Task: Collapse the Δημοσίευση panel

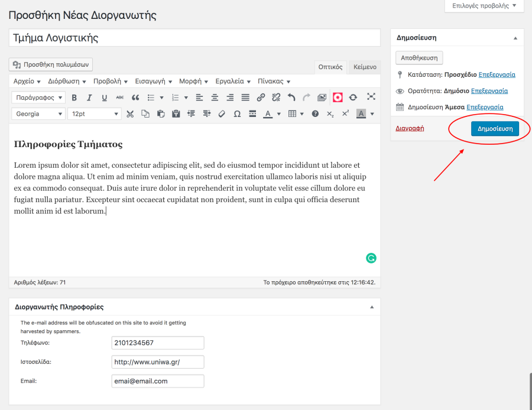Action: (x=515, y=38)
